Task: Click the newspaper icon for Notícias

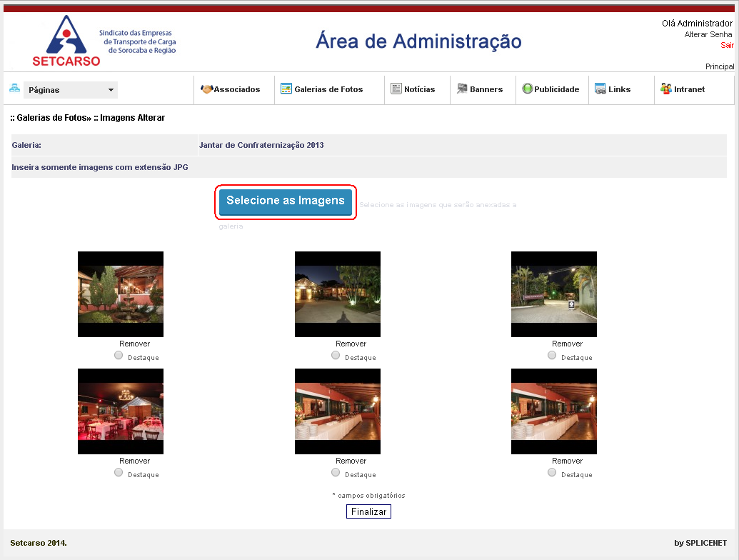Action: tap(396, 89)
